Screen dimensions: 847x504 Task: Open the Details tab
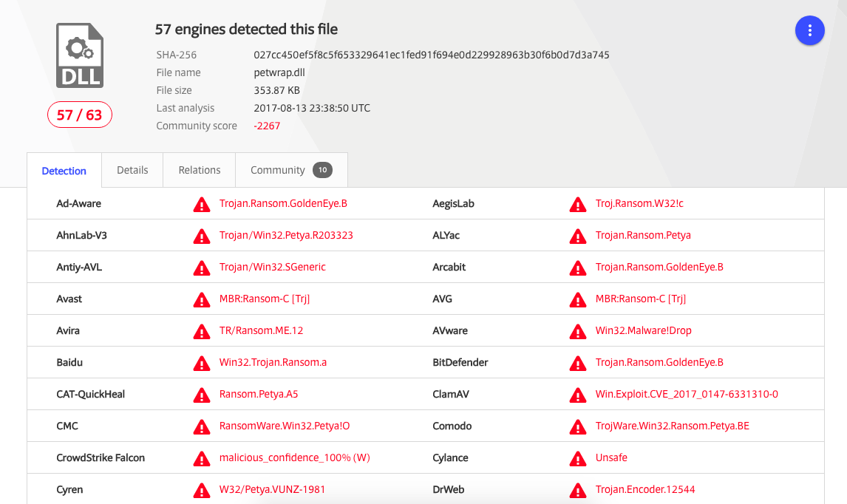pos(132,170)
